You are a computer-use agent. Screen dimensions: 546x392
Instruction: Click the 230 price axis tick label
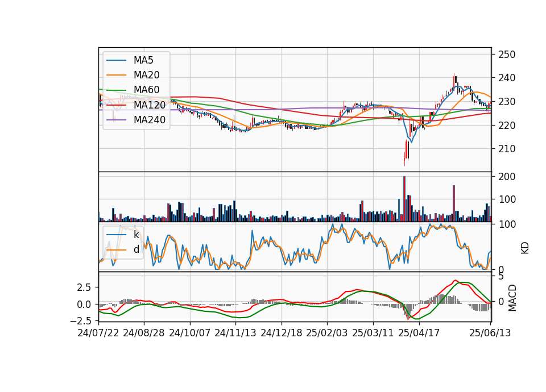point(507,102)
